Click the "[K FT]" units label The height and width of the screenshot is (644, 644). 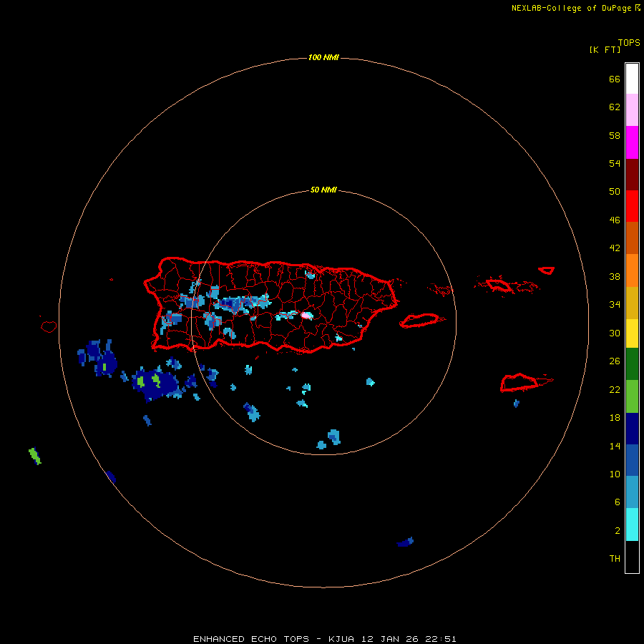point(605,49)
